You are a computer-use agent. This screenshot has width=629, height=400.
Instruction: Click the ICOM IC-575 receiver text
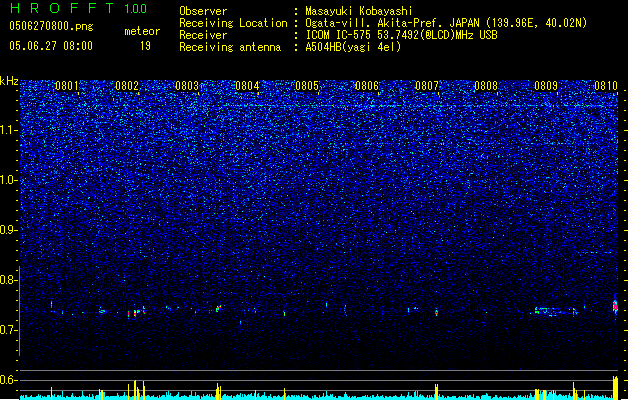401,35
